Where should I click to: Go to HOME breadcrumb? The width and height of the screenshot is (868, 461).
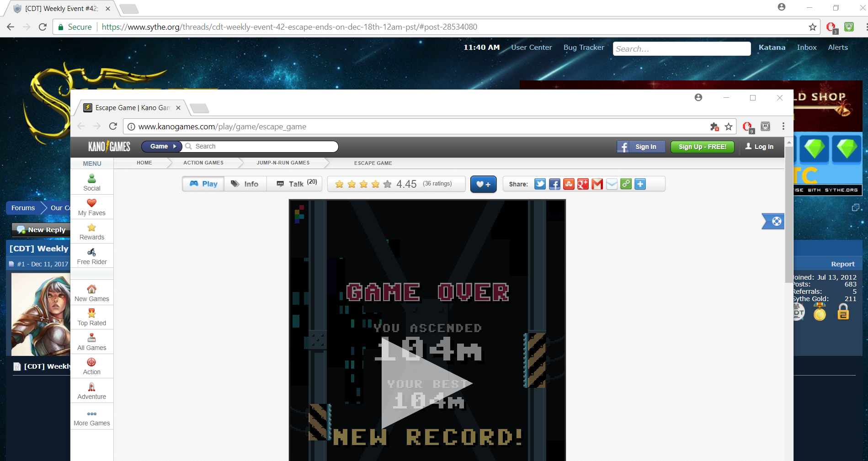pos(144,163)
